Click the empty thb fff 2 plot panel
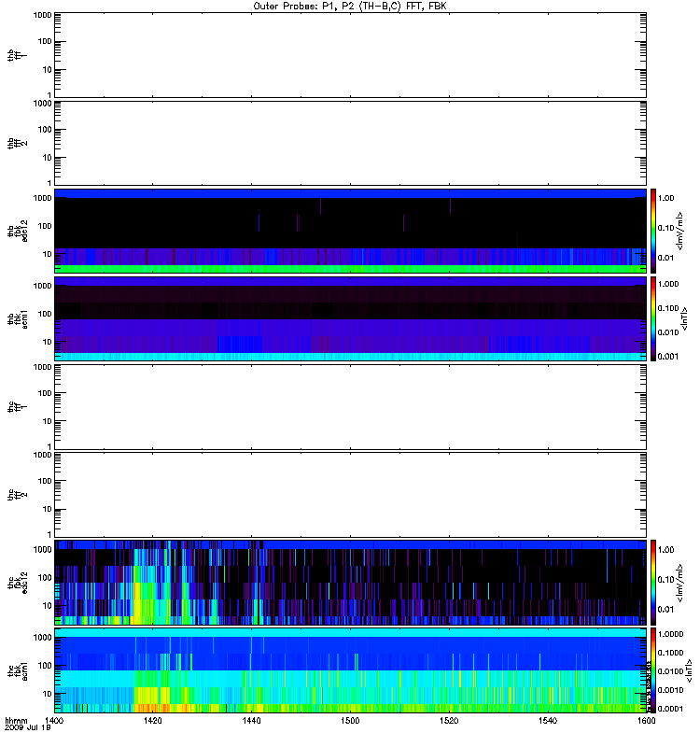Viewport: 700px width, 747px height. click(350, 143)
